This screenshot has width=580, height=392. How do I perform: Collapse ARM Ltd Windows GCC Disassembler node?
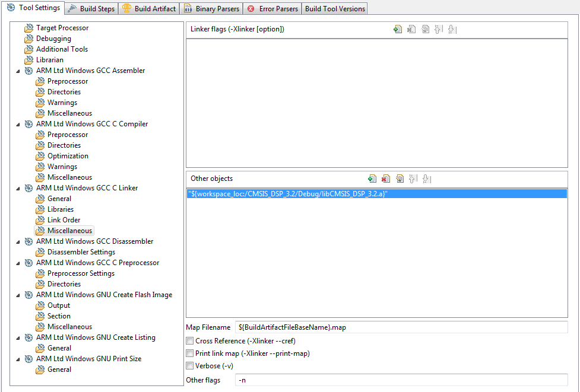coord(18,242)
